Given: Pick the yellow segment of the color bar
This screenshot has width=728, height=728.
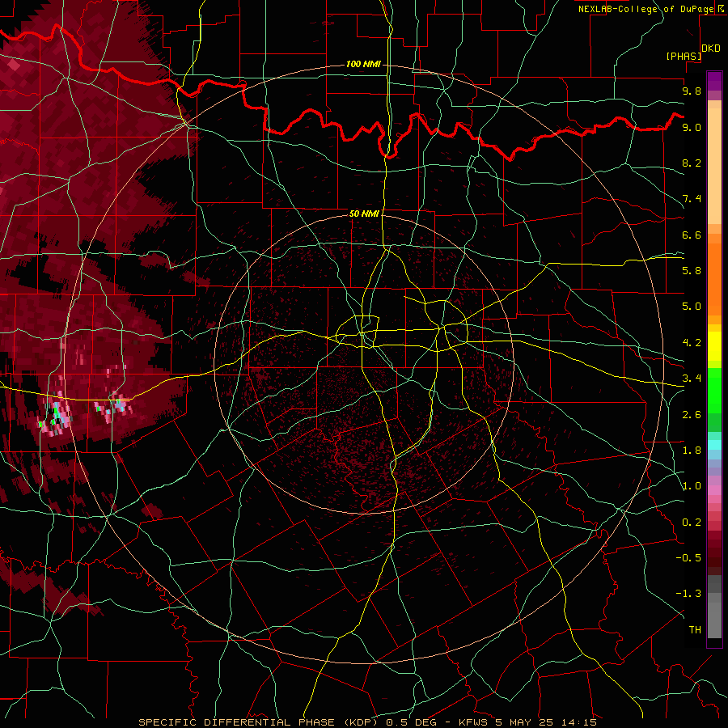Looking at the screenshot, I should pyautogui.click(x=714, y=346).
